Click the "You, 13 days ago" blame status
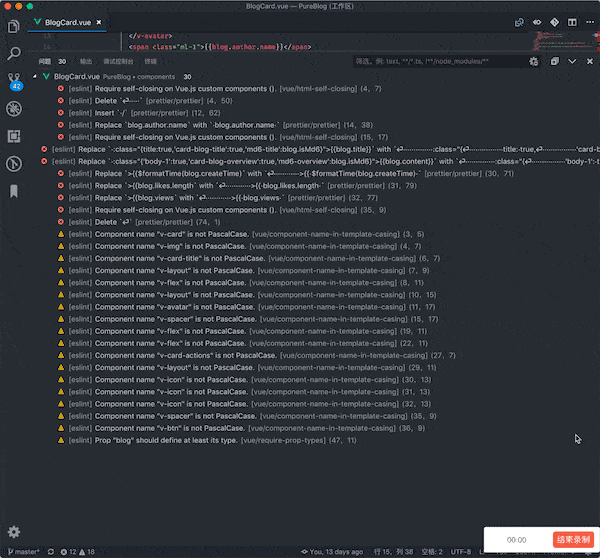Image resolution: width=600 pixels, height=558 pixels. (x=332, y=551)
